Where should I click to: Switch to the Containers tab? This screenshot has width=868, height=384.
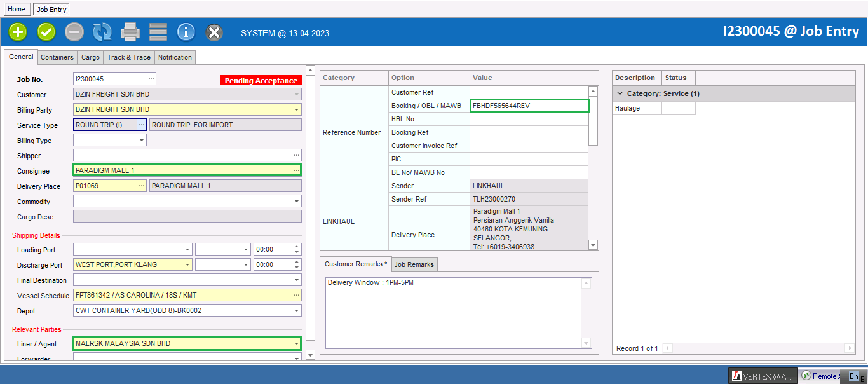[57, 57]
